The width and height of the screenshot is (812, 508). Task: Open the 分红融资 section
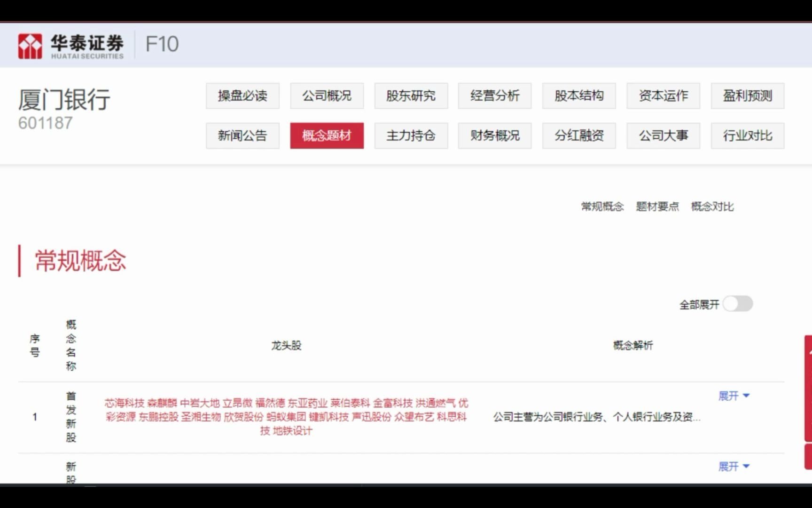pos(578,135)
